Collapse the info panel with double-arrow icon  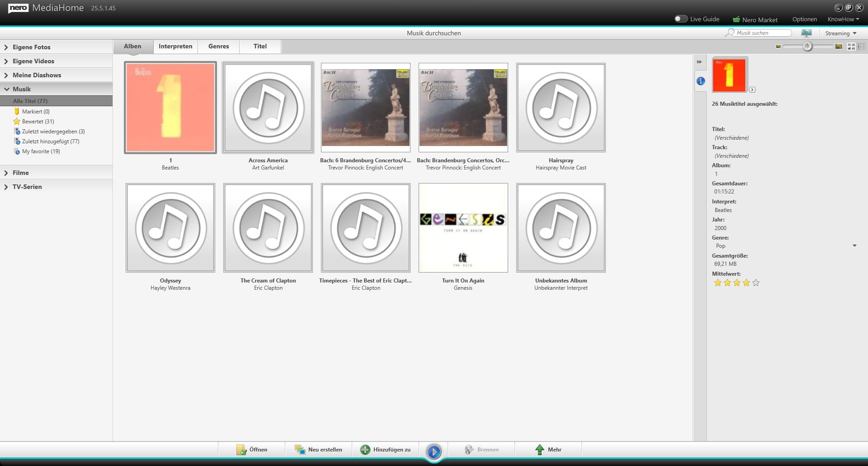(699, 62)
